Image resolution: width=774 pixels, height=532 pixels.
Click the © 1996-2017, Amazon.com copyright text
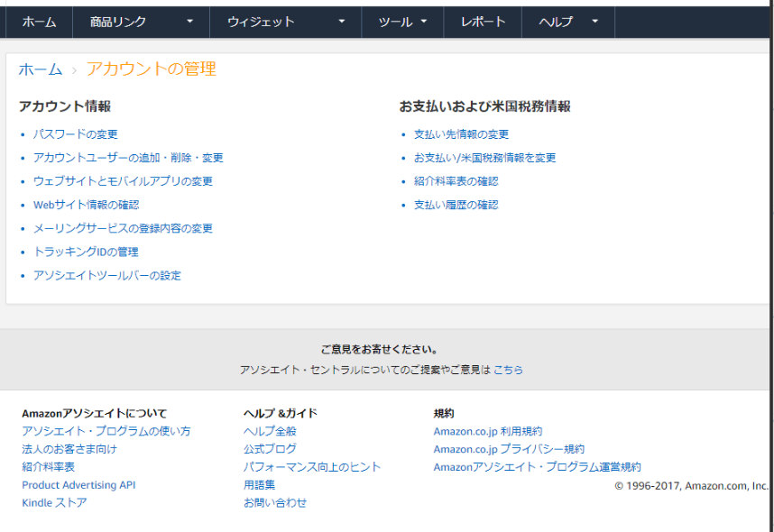691,486
